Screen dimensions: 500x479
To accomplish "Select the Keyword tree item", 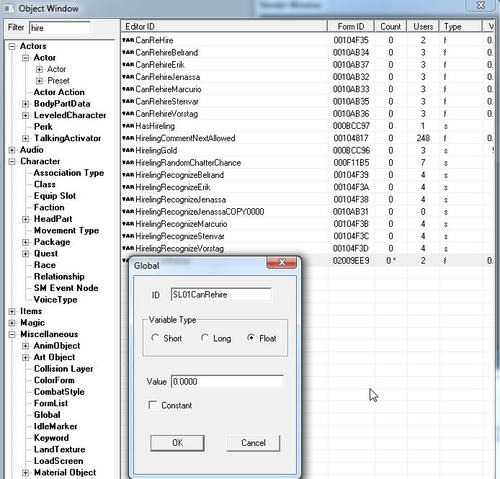I will coord(51,438).
